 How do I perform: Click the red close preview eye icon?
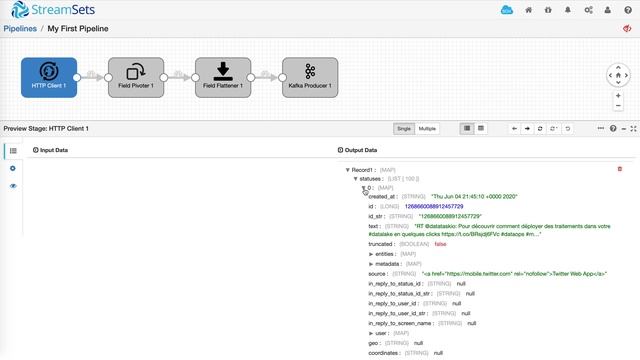627,29
